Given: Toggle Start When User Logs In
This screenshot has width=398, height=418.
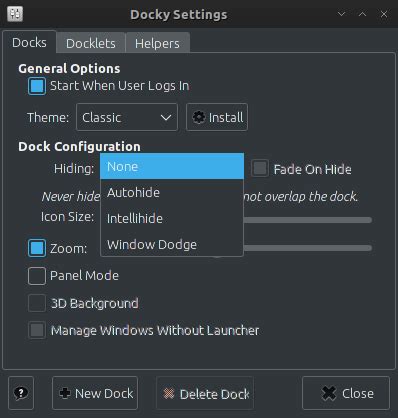Looking at the screenshot, I should (37, 86).
